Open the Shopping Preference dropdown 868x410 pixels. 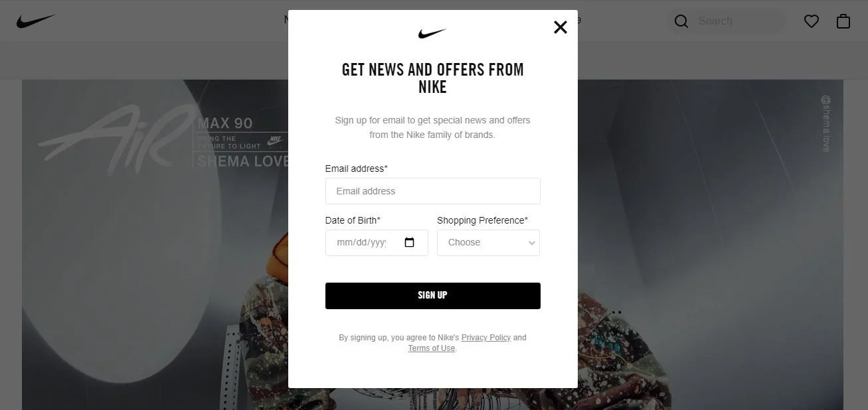[488, 243]
